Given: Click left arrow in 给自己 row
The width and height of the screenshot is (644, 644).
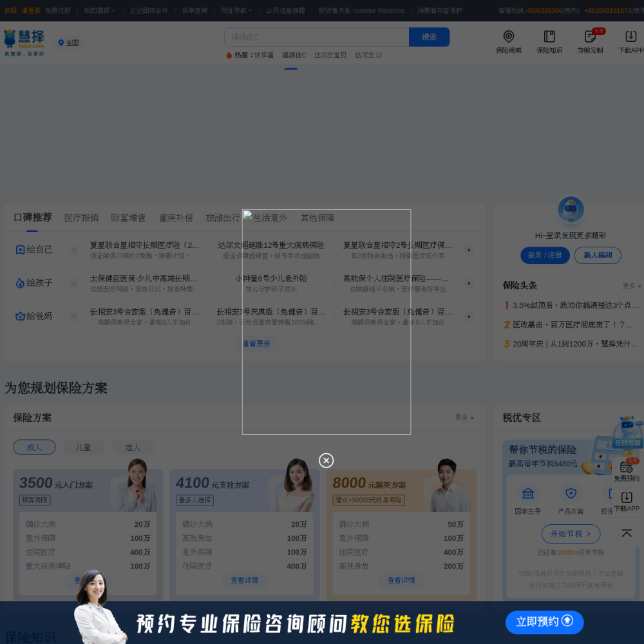Looking at the screenshot, I should (74, 250).
